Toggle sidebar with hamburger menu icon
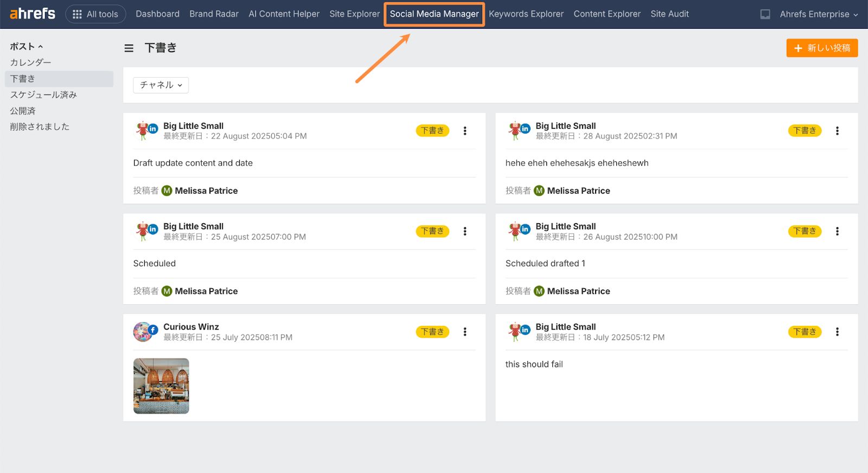The height and width of the screenshot is (473, 868). [x=129, y=48]
